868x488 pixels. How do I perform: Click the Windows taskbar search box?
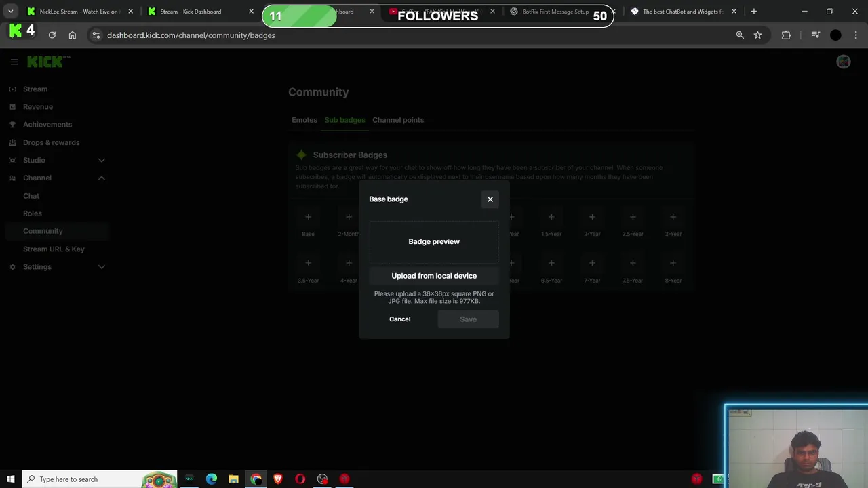click(99, 479)
